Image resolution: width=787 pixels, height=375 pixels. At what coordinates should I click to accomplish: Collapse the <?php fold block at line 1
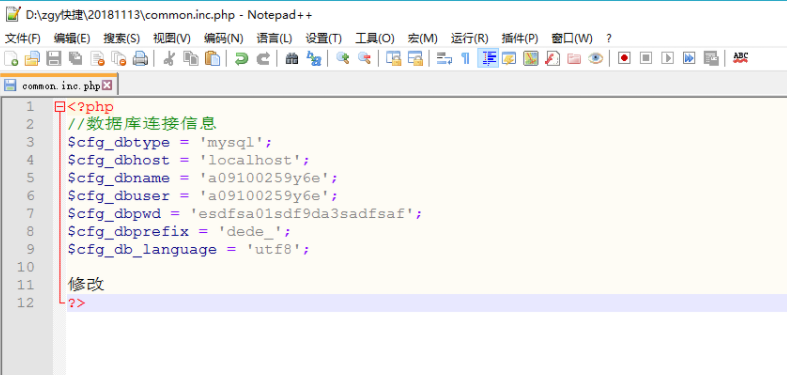(x=60, y=107)
